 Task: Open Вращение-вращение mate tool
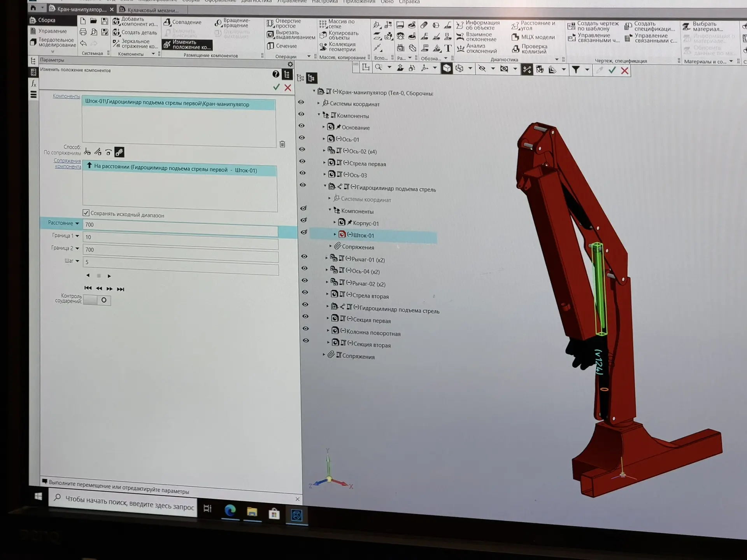tap(232, 23)
